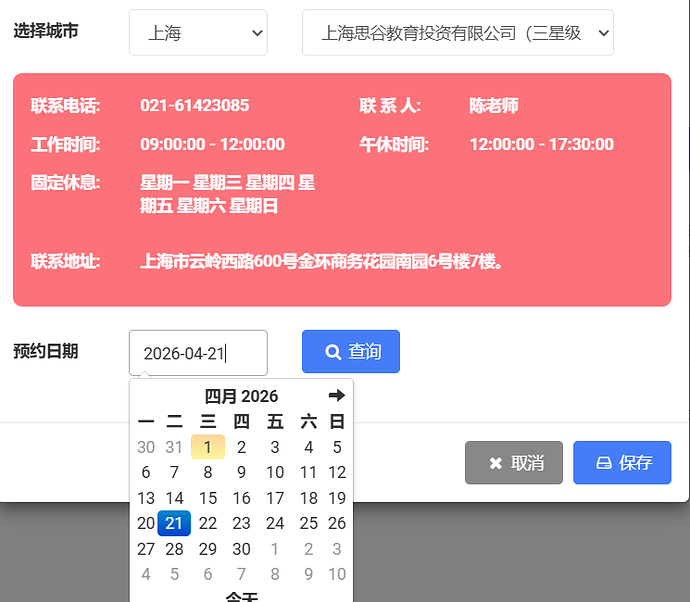690x602 pixels.
Task: Expand the 上海思谷教育投资有限公司 company dropdown
Action: coord(458,33)
